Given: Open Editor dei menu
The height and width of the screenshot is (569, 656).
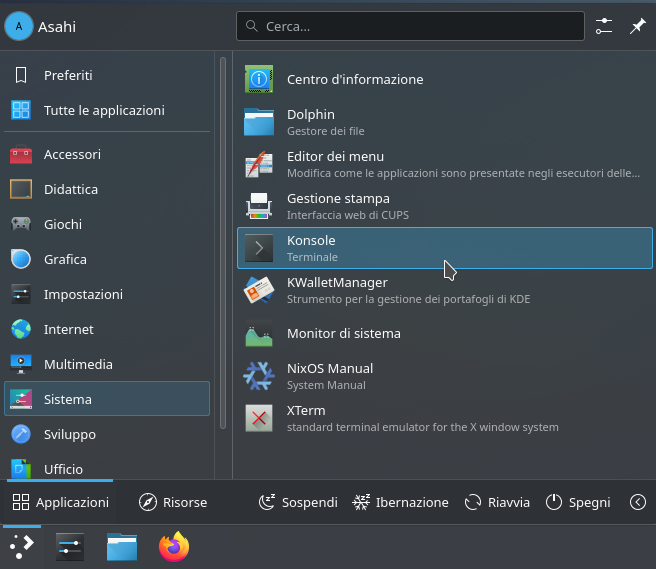Looking at the screenshot, I should (444, 164).
